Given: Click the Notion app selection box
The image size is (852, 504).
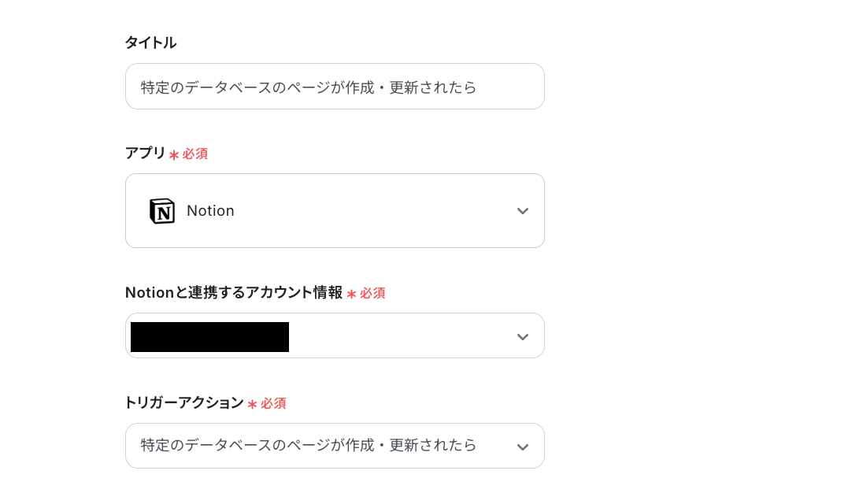Looking at the screenshot, I should coord(335,210).
